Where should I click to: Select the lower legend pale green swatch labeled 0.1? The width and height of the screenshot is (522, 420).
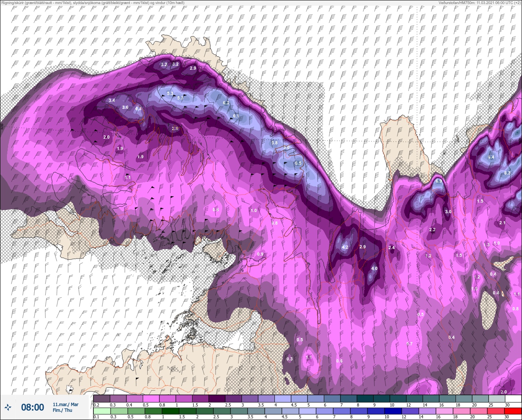pyautogui.click(x=102, y=411)
